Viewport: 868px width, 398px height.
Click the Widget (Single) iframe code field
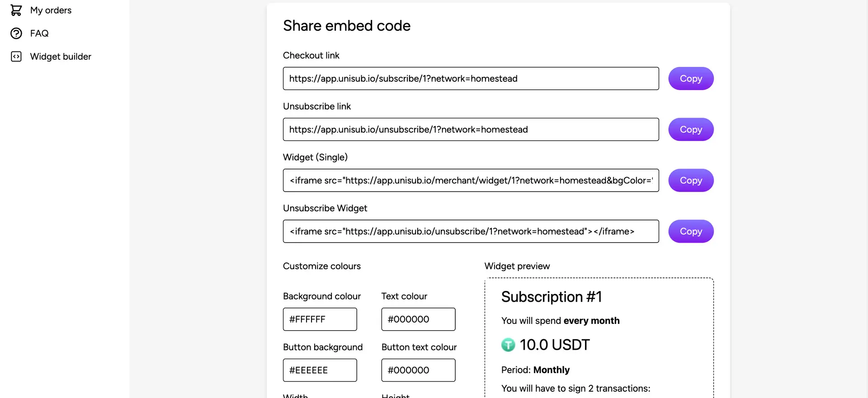(471, 180)
